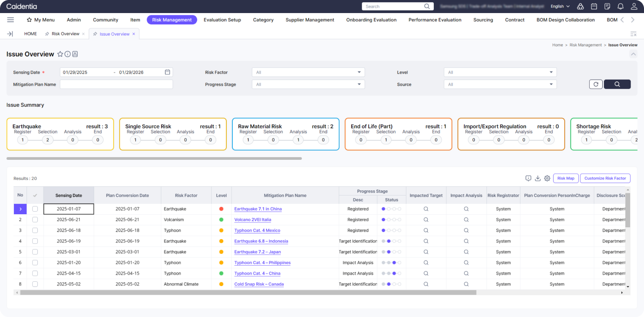
Task: Tick the checkbox for Typhoon Cat. 4 Mexico row
Action: 35,230
